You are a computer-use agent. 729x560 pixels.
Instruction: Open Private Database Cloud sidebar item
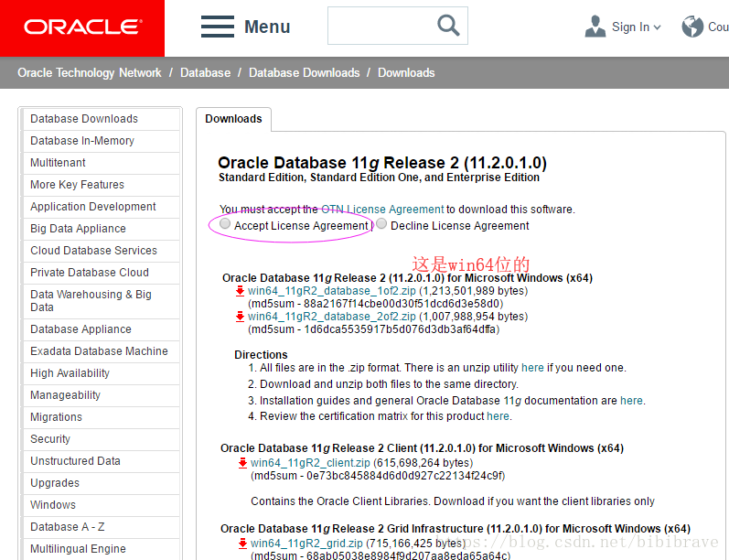pos(101,273)
